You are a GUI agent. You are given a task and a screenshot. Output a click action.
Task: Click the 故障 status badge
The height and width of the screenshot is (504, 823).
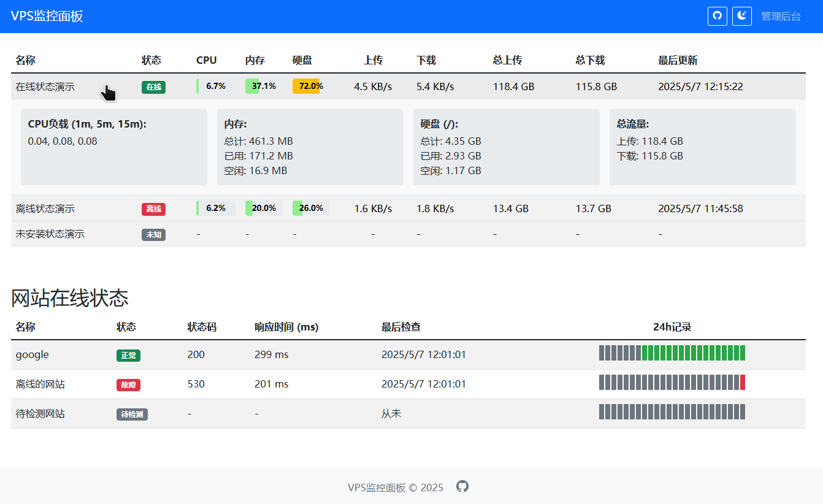(x=128, y=385)
